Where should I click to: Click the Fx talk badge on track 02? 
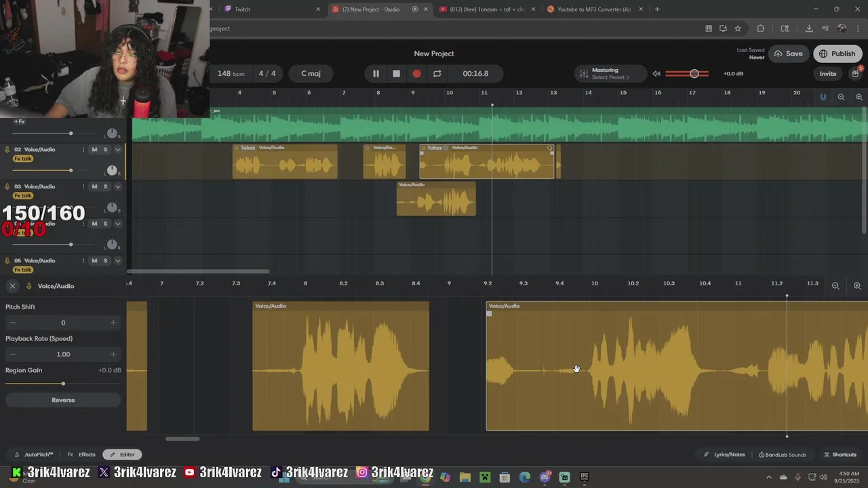tap(23, 159)
